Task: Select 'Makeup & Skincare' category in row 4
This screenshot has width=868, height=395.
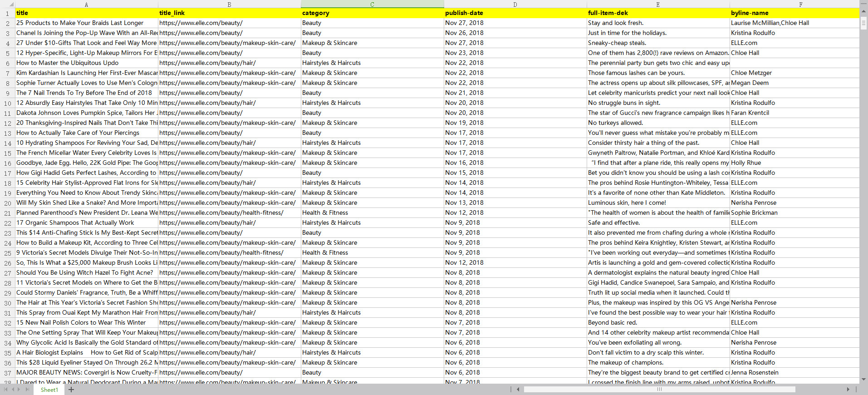Action: 373,43
